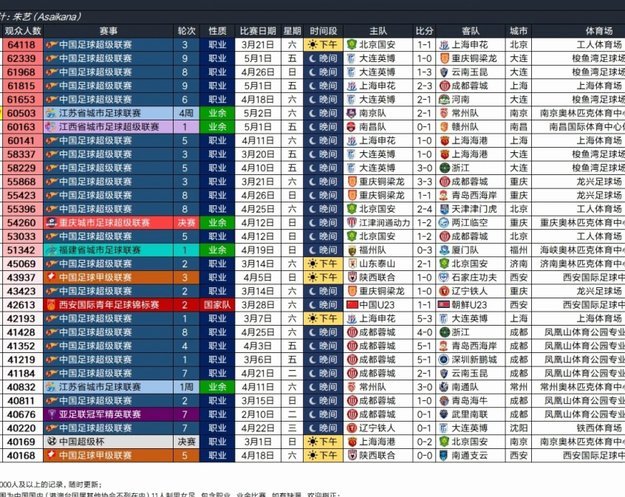Click the 比赛日期 column header
The height and width of the screenshot is (497, 625).
click(258, 31)
